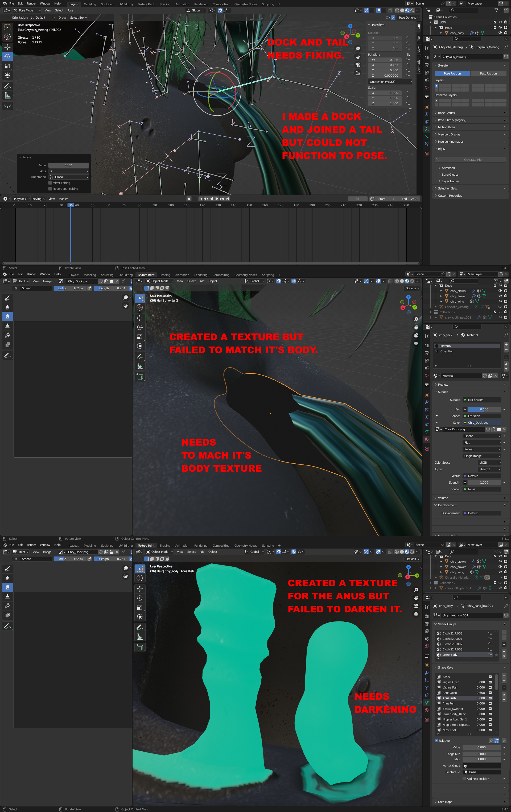Image resolution: width=511 pixels, height=812 pixels.
Task: Uncheck the Relative shape keys checkbox
Action: [436, 740]
